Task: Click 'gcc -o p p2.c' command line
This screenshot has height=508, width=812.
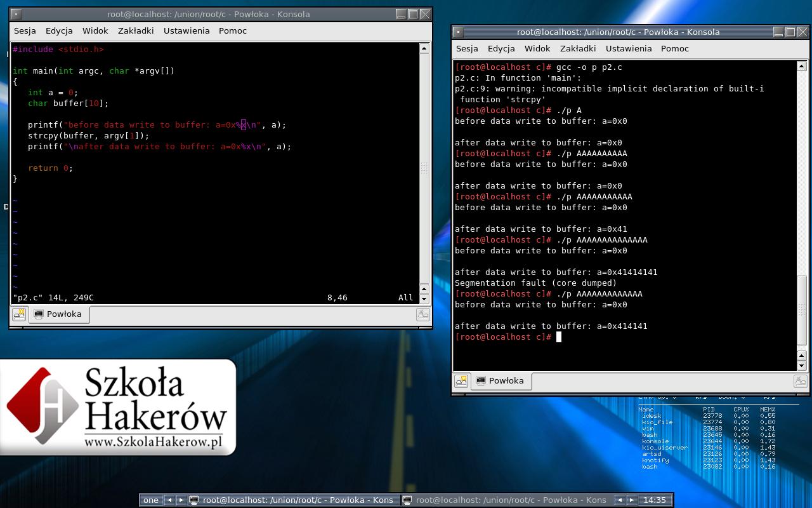Action: pos(589,67)
